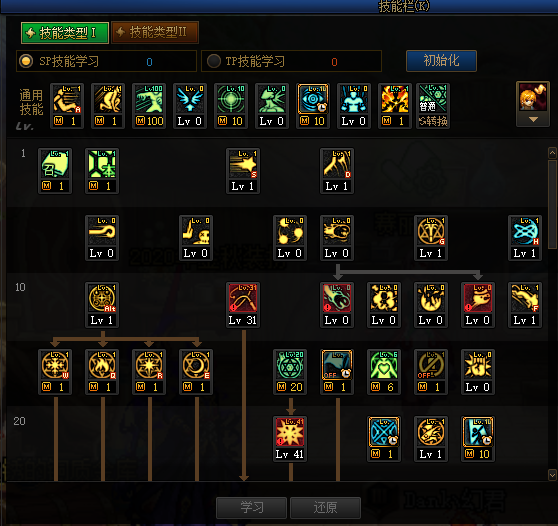Select the TP技能学习 radio button
Image resolution: width=558 pixels, height=526 pixels.
click(x=214, y=61)
